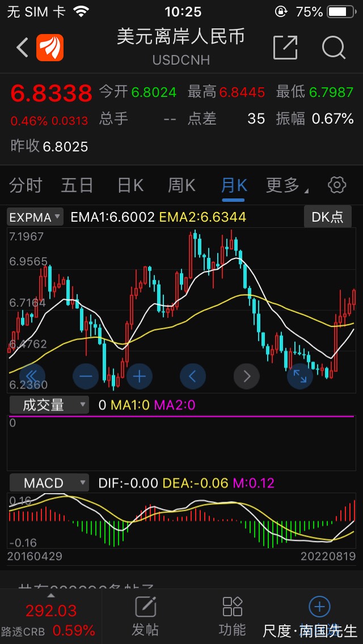This screenshot has height=644, width=363.
Task: Tap the back arrow icon
Action: click(x=22, y=48)
